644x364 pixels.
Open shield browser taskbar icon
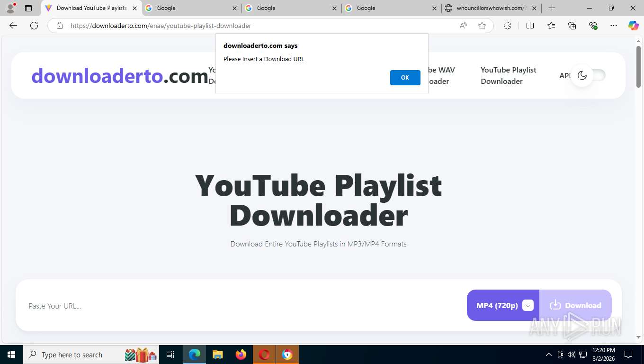pos(287,355)
